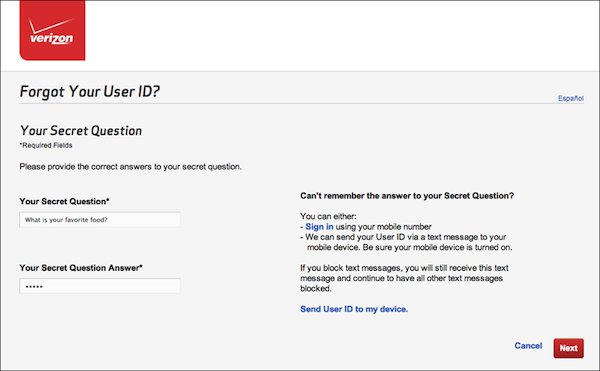
Task: Click the 'using your mobile number' text
Action: click(383, 227)
